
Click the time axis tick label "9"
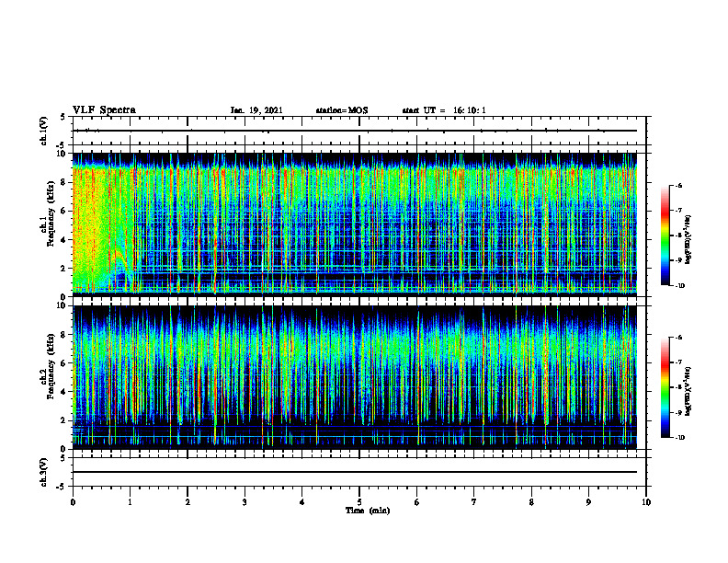click(588, 502)
